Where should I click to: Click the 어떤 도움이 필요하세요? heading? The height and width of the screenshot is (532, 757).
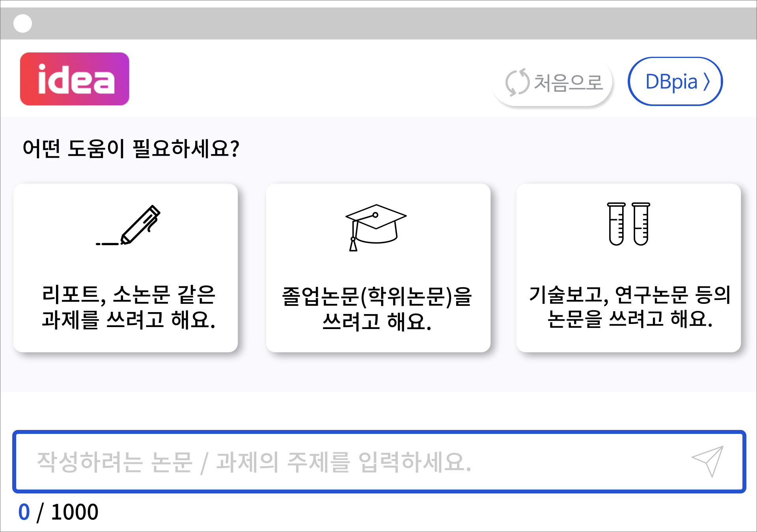point(131,149)
